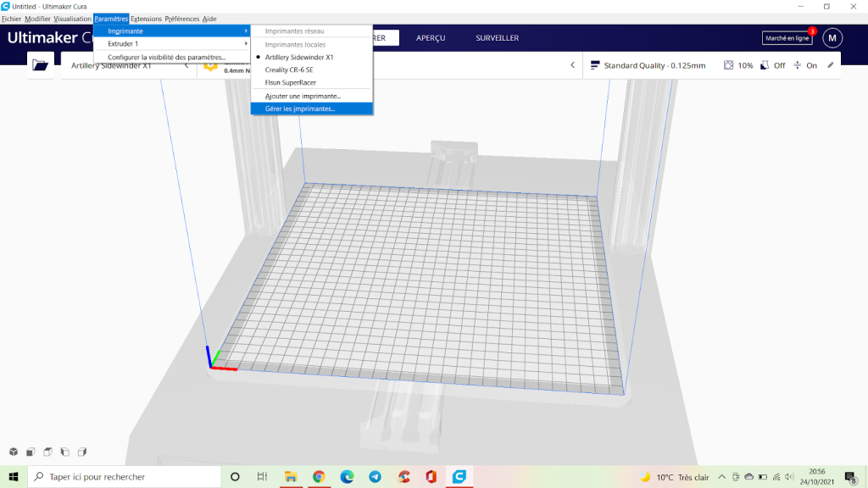Viewport: 868px width, 488px height.
Task: Click the Standard Quality profile icon
Action: tap(595, 65)
